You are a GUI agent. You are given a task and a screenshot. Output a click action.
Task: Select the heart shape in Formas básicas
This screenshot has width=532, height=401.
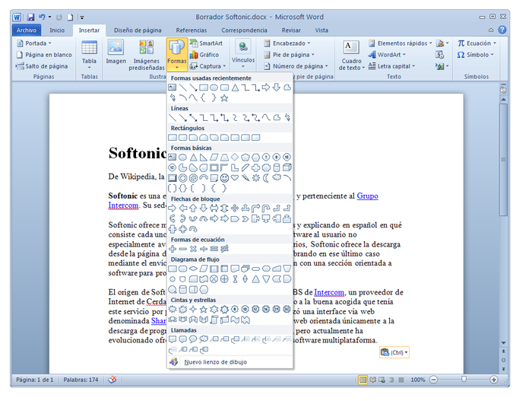click(235, 178)
